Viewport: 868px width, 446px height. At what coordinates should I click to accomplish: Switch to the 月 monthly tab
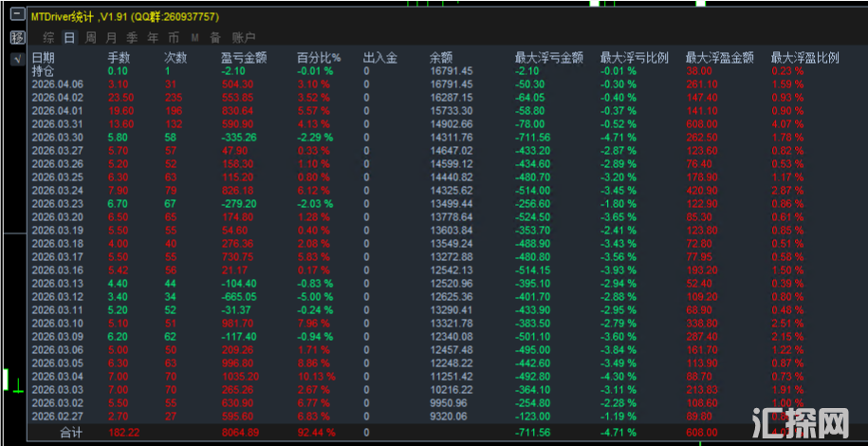click(x=111, y=38)
